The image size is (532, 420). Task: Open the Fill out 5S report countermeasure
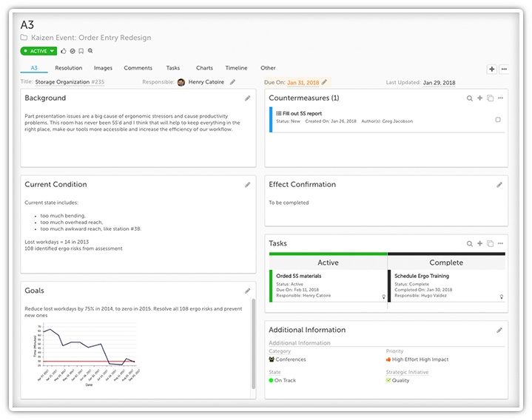point(302,114)
